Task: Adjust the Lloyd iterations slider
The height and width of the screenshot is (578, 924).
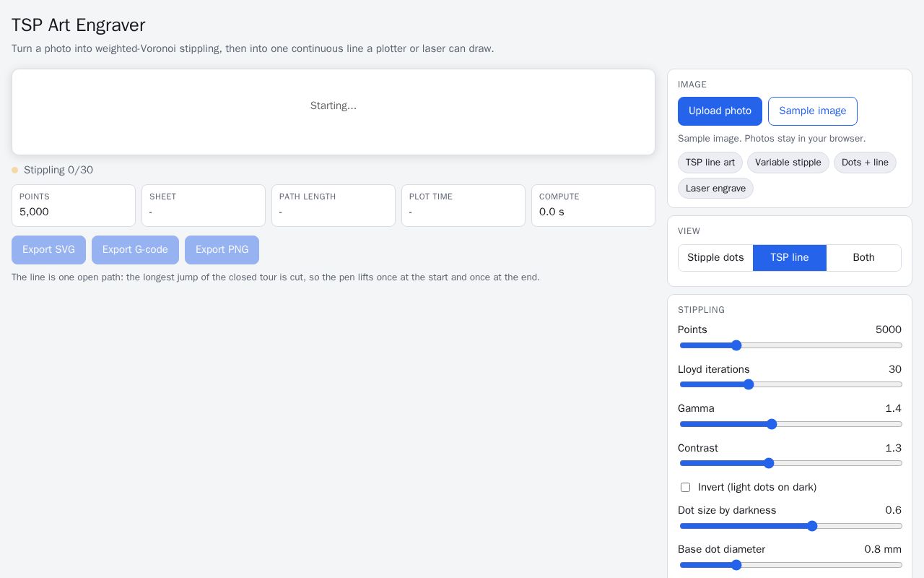Action: [x=790, y=384]
